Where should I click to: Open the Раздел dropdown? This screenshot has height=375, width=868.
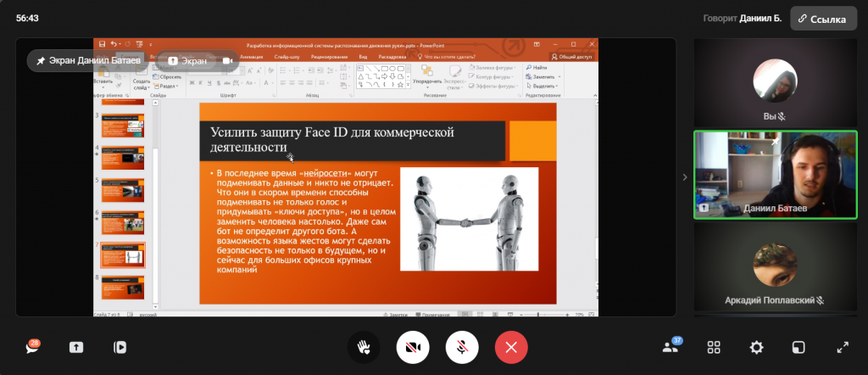point(165,86)
